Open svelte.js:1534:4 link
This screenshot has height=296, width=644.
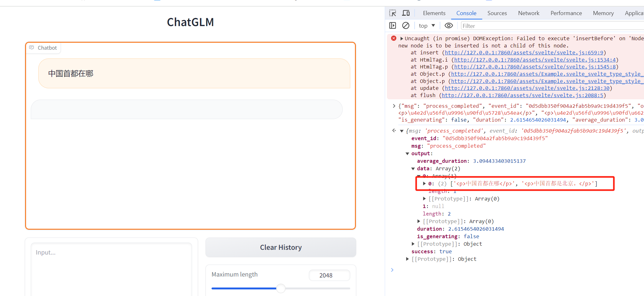point(535,60)
